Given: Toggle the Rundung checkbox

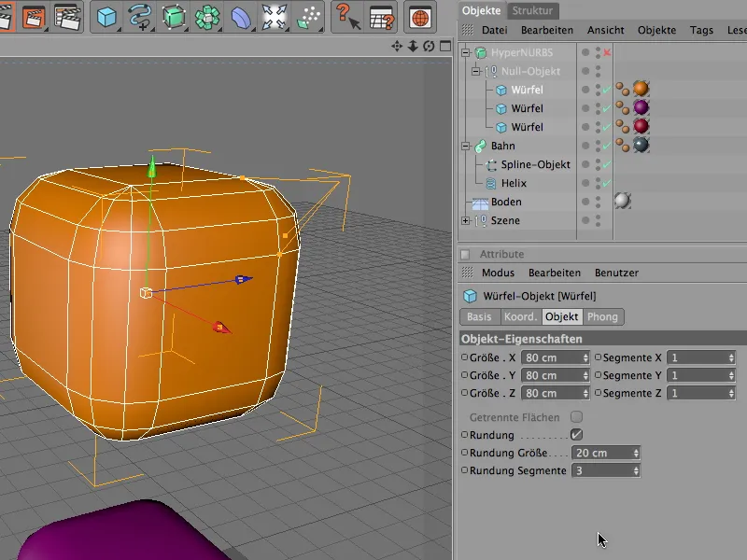Looking at the screenshot, I should [x=576, y=435].
